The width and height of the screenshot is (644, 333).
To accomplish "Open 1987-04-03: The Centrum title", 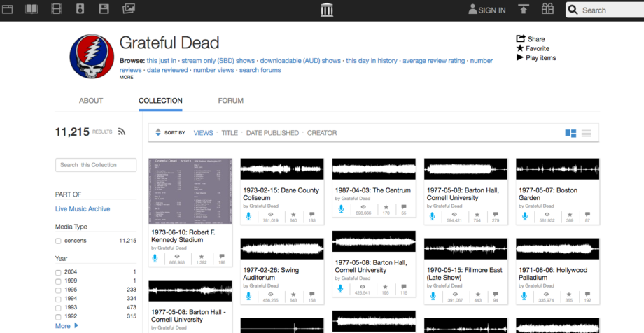I will click(x=372, y=190).
